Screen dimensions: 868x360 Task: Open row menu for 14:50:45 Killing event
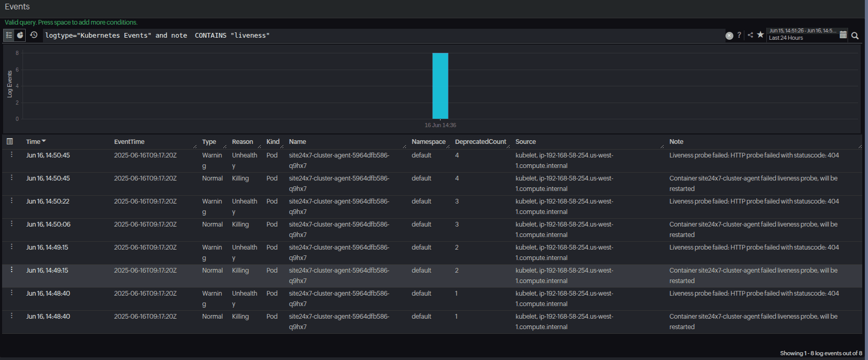(12, 178)
